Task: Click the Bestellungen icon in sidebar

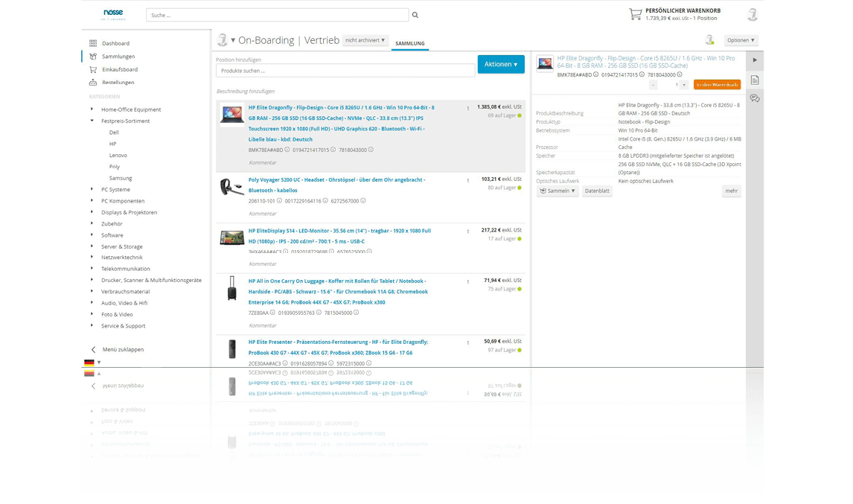Action: click(93, 82)
